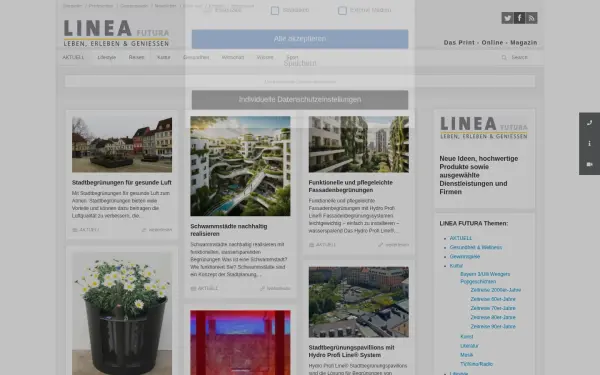Tick the Statistiken cookie checkbox
Screen dimensions: 600x375
[x=275, y=11]
